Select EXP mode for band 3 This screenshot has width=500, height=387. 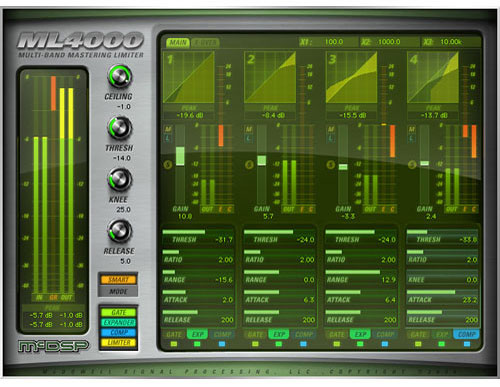click(x=360, y=334)
